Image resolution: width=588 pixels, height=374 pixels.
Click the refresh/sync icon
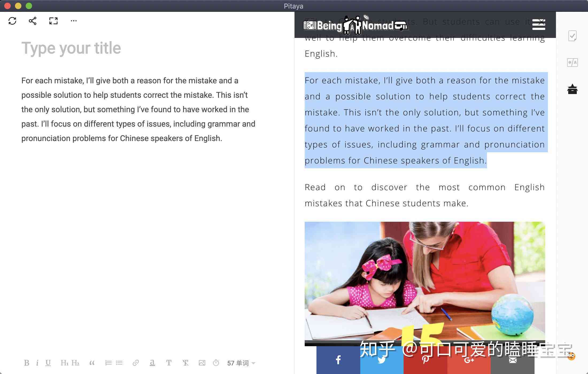click(13, 21)
